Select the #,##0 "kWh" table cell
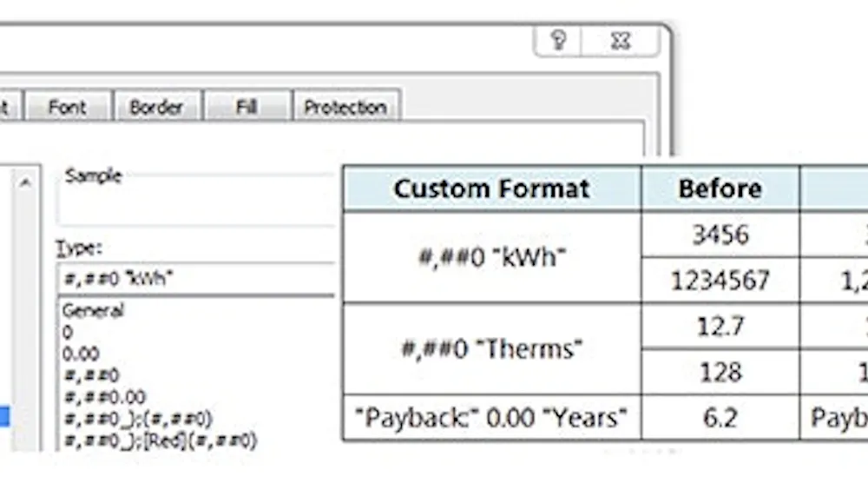 [492, 257]
